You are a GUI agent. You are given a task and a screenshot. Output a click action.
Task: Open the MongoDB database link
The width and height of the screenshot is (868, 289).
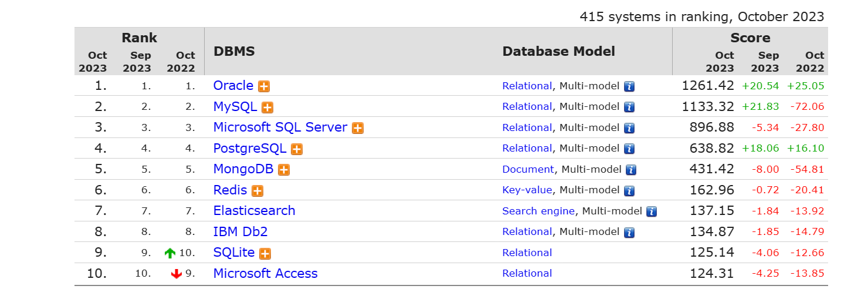tap(243, 169)
